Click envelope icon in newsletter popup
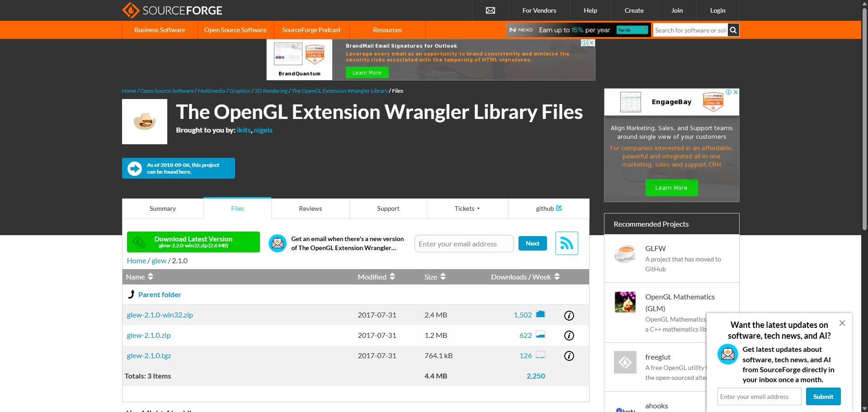The image size is (868, 412). [x=728, y=354]
